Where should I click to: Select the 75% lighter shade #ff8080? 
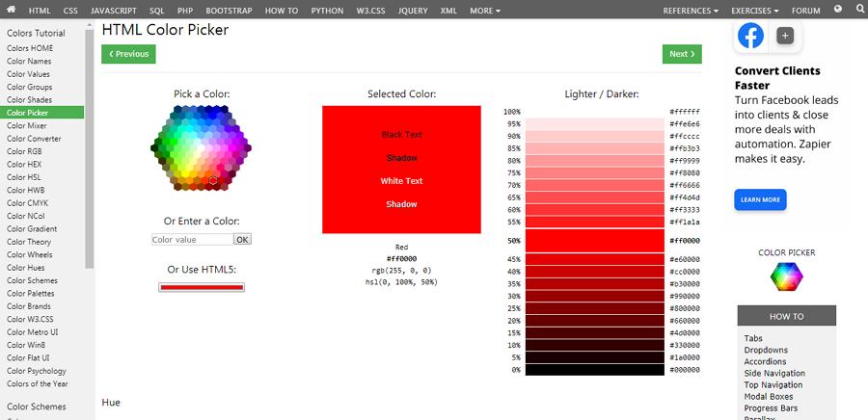[x=594, y=173]
